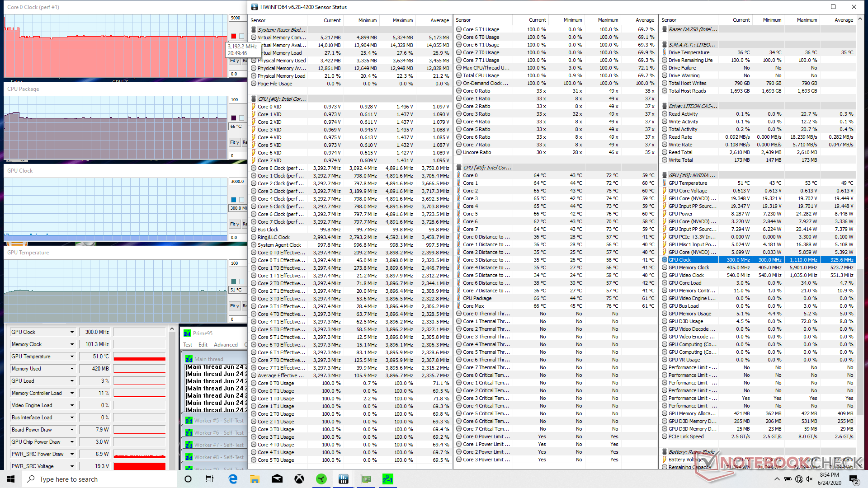Open Razer Cortex green taskbar icon
868x488 pixels.
click(x=321, y=479)
